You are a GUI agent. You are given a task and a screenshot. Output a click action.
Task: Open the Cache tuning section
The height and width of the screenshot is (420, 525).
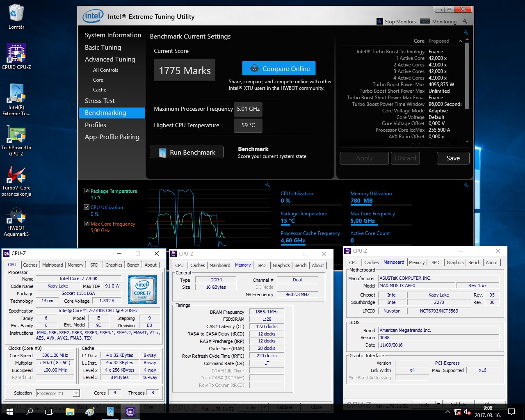100,90
